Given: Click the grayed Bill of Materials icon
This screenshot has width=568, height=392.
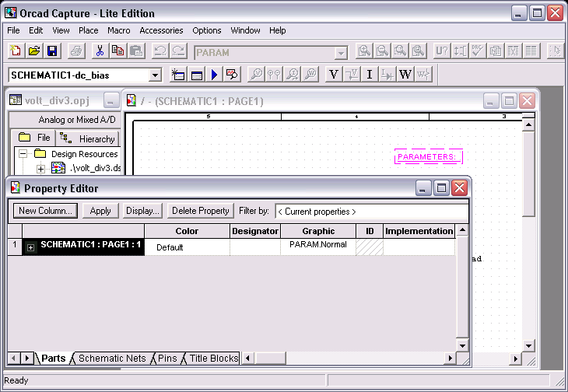Looking at the screenshot, I should point(531,51).
